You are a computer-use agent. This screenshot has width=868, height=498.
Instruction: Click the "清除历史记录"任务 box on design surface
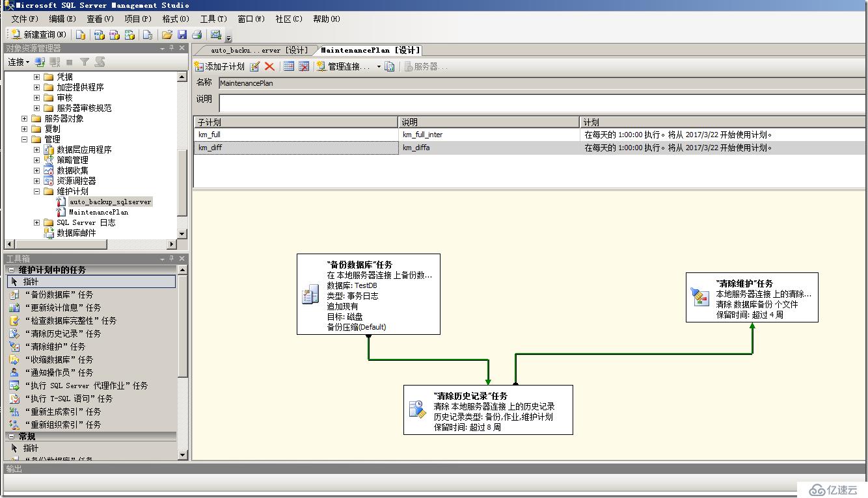(488, 410)
